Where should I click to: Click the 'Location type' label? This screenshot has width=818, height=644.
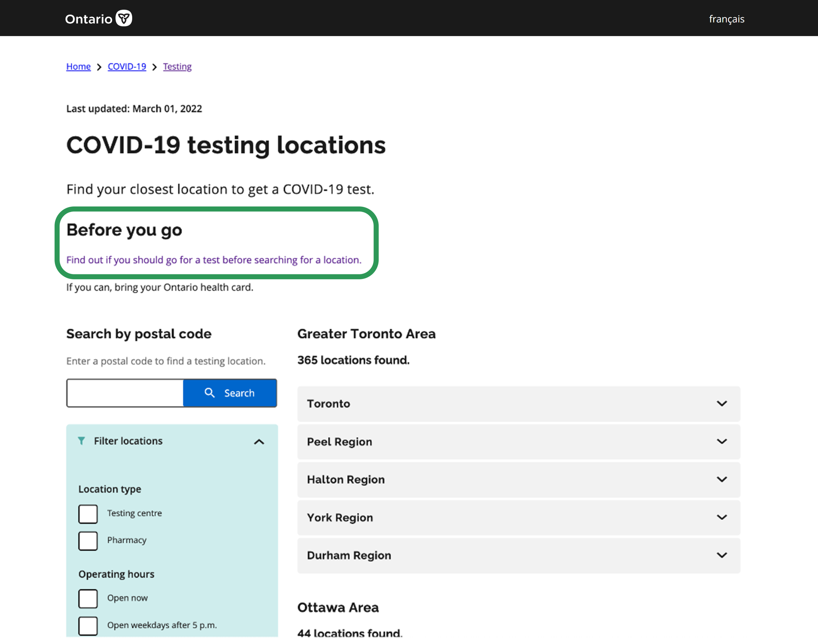pyautogui.click(x=110, y=489)
